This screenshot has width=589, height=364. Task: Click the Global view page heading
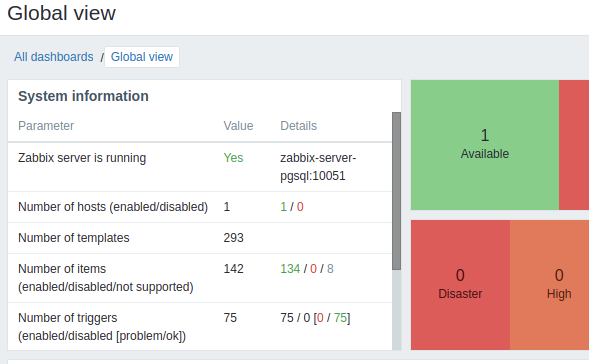[62, 13]
